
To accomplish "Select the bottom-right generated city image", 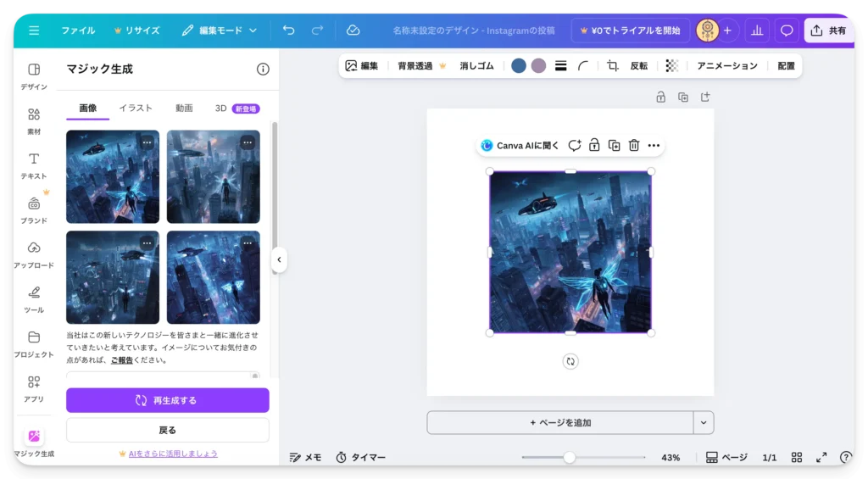I will 213,277.
